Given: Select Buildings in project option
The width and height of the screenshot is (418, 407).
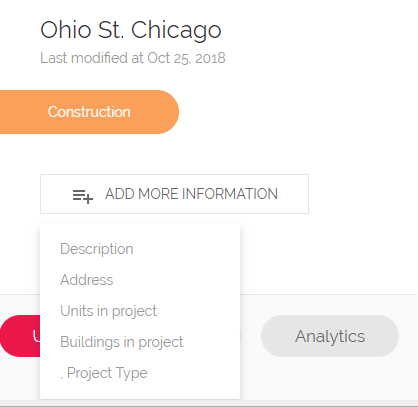Looking at the screenshot, I should (122, 342).
